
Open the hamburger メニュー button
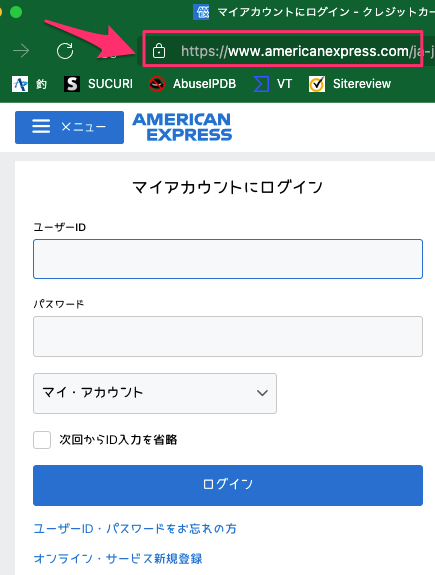coord(69,127)
